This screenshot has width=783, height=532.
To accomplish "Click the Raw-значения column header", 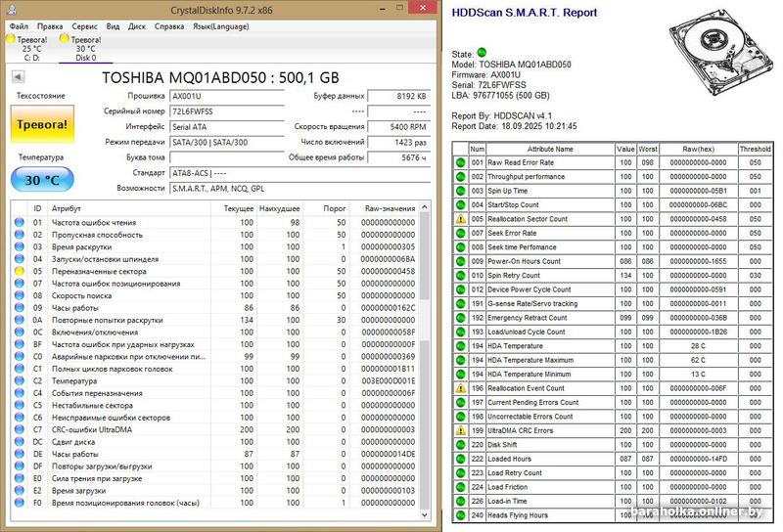I will point(390,208).
